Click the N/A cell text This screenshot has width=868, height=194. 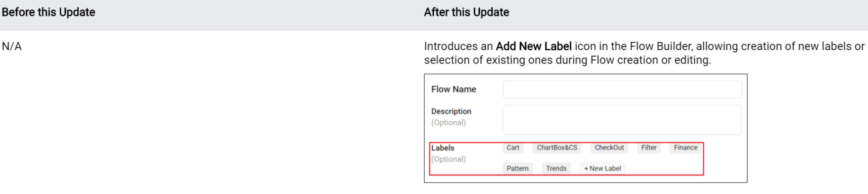12,46
